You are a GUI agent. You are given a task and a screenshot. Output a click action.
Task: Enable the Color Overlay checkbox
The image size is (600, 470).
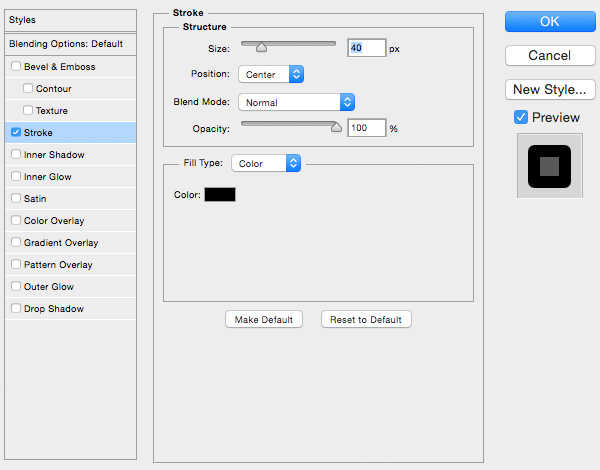click(x=16, y=220)
